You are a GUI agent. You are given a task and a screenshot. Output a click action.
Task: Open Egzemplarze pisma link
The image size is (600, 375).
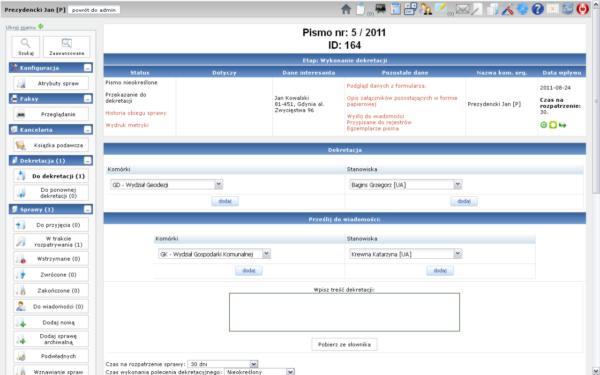[373, 129]
